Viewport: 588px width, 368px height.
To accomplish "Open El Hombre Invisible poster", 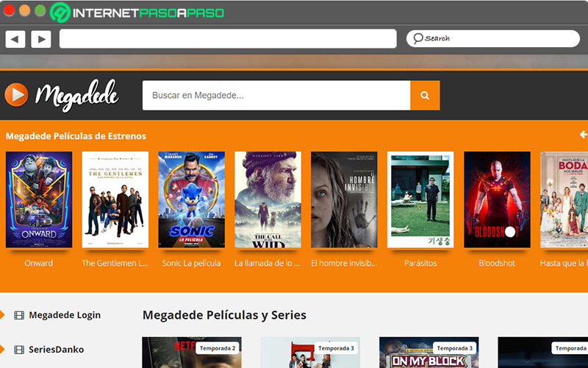I will pyautogui.click(x=344, y=199).
